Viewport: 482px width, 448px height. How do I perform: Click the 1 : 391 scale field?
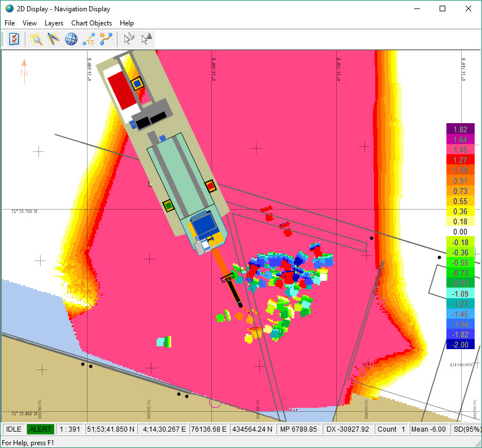tap(70, 429)
